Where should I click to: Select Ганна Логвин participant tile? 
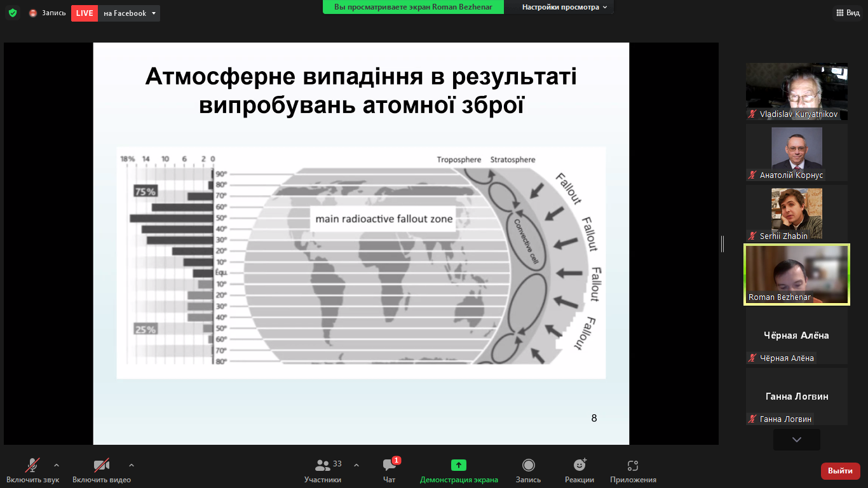pos(797,396)
